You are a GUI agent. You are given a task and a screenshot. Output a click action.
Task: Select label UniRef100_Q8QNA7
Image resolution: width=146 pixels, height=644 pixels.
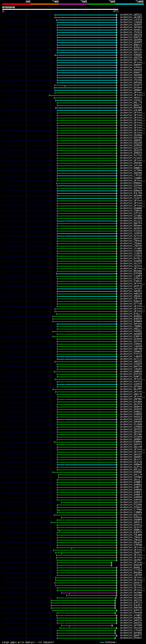[x=131, y=90]
